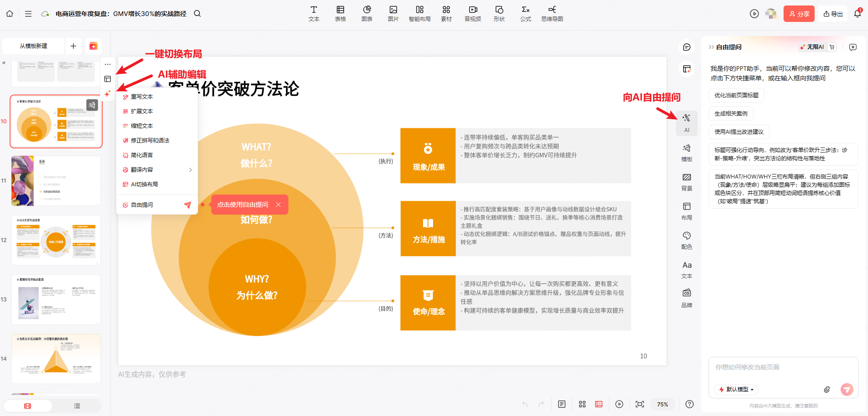Open the 默认模型 model selector dropdown
The image size is (868, 416).
coord(735,390)
